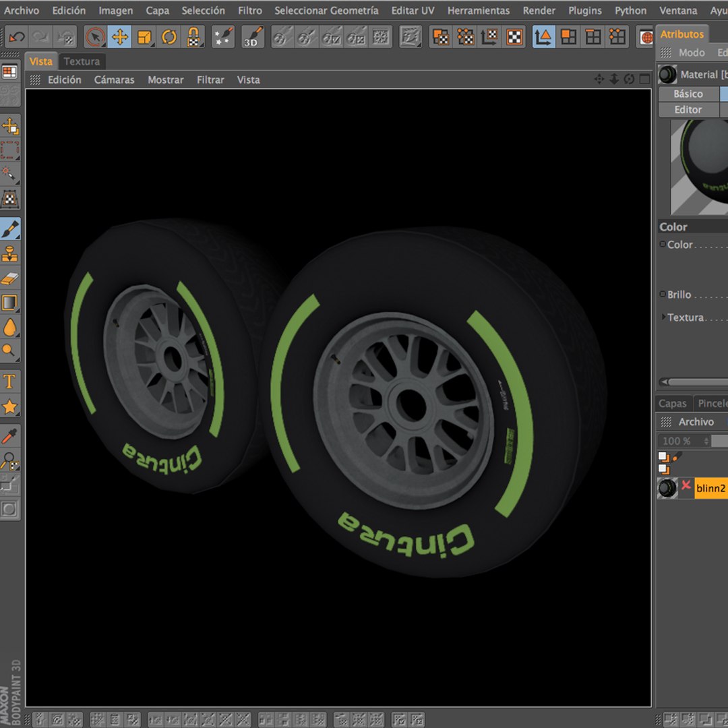Open the viewport Cámaras menu

tap(114, 80)
